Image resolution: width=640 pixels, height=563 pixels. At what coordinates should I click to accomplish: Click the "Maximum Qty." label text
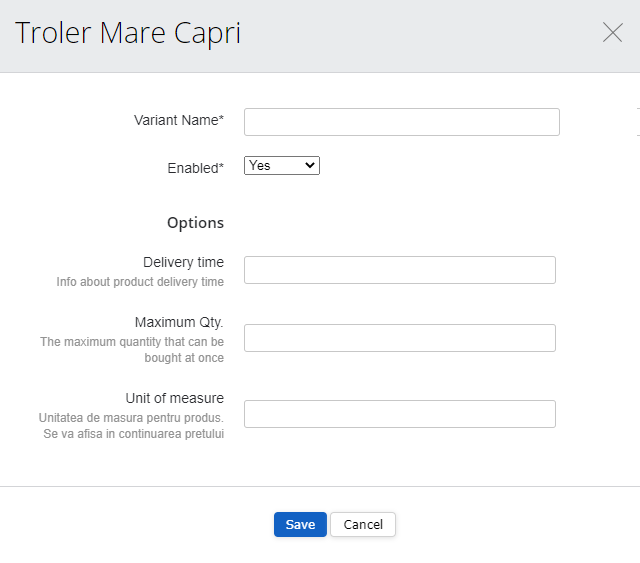[x=179, y=323]
